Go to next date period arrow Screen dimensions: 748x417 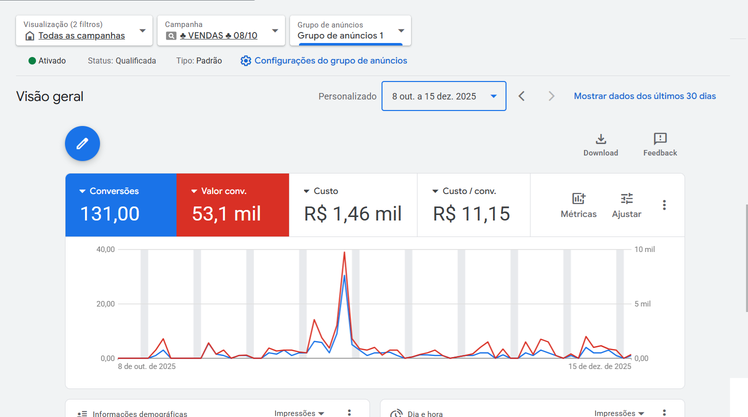point(551,96)
